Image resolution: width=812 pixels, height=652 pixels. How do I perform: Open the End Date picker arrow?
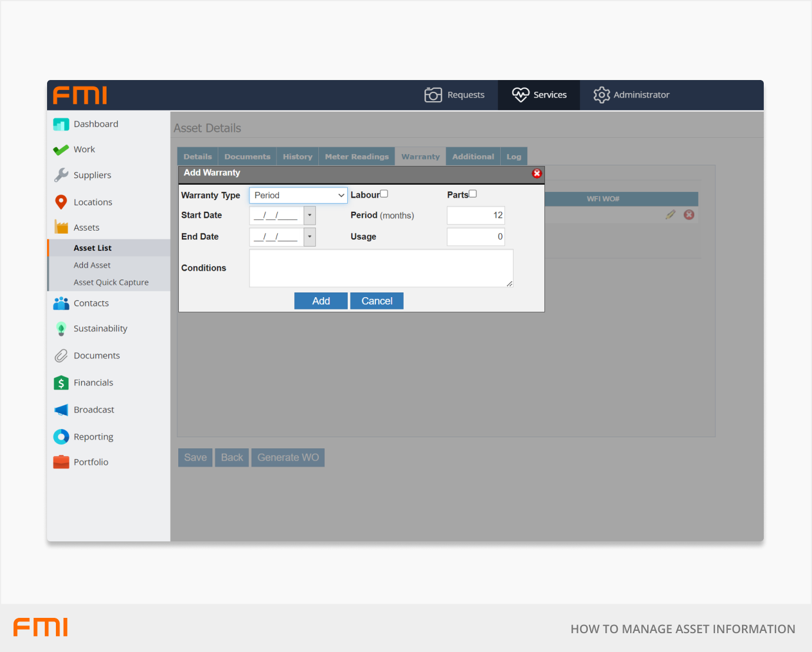pos(310,237)
